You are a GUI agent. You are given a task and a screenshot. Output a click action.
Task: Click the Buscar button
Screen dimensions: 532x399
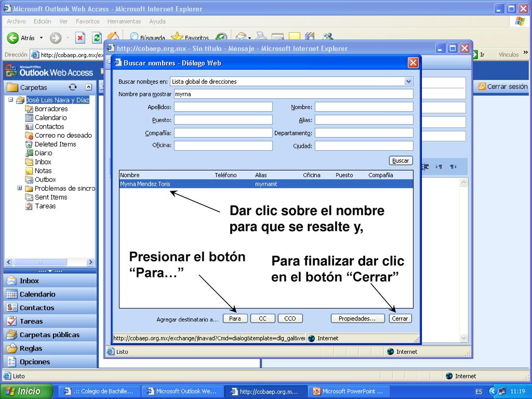tap(401, 161)
